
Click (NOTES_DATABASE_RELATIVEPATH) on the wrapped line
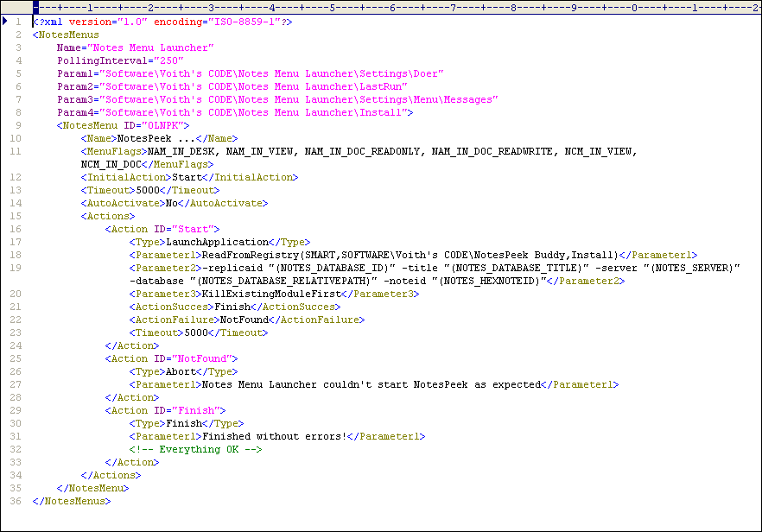click(283, 281)
